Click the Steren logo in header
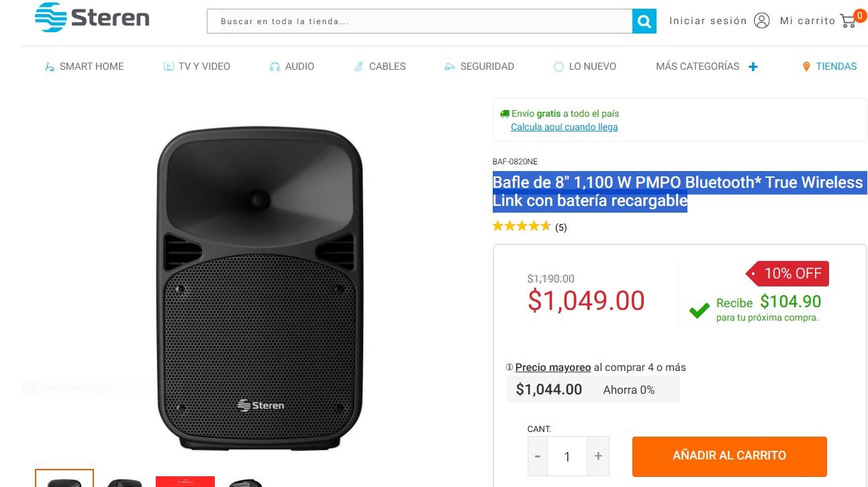Image resolution: width=868 pixels, height=487 pixels. 92,17
